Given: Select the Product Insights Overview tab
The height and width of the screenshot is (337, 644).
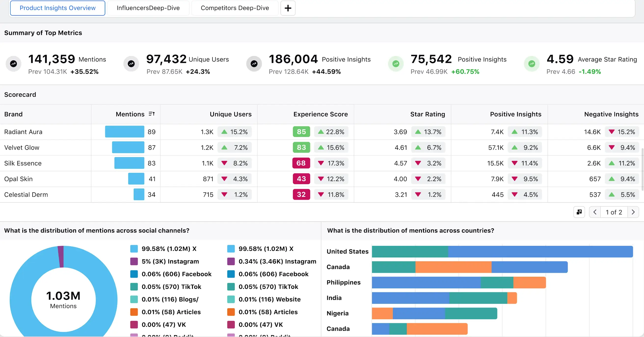Looking at the screenshot, I should pos(57,8).
